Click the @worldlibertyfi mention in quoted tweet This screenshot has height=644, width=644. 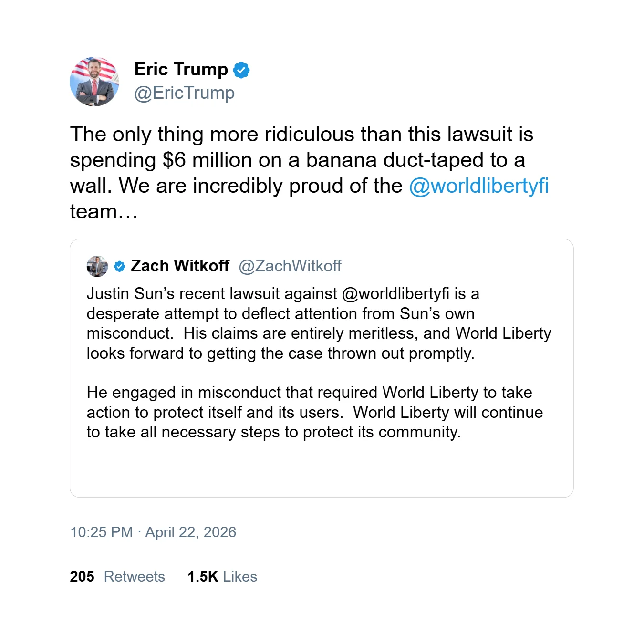(395, 294)
